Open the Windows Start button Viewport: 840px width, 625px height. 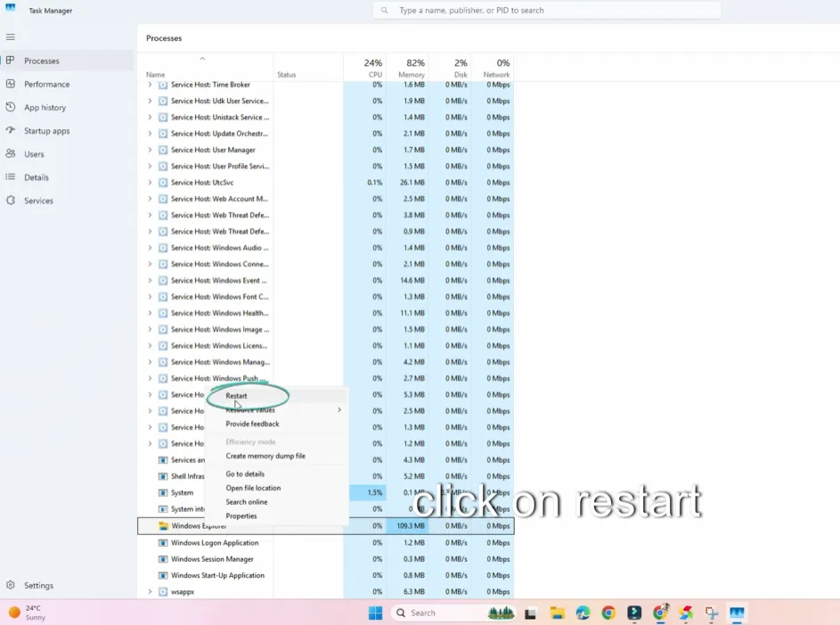point(376,613)
